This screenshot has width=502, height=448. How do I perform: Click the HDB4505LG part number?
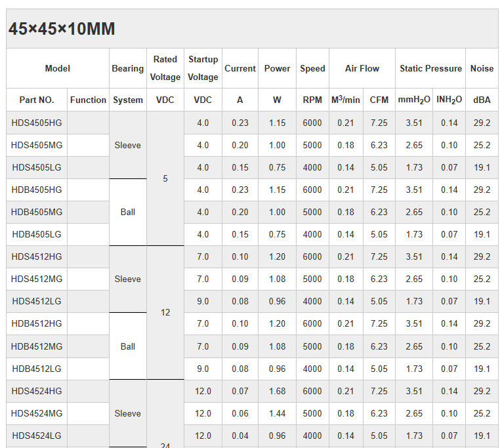[x=37, y=234]
